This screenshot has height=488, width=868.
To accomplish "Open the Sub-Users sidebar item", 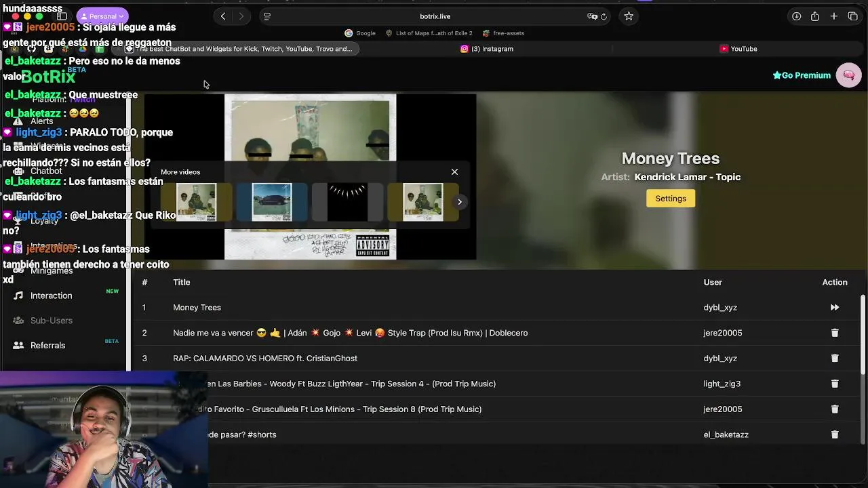I will [x=52, y=321].
